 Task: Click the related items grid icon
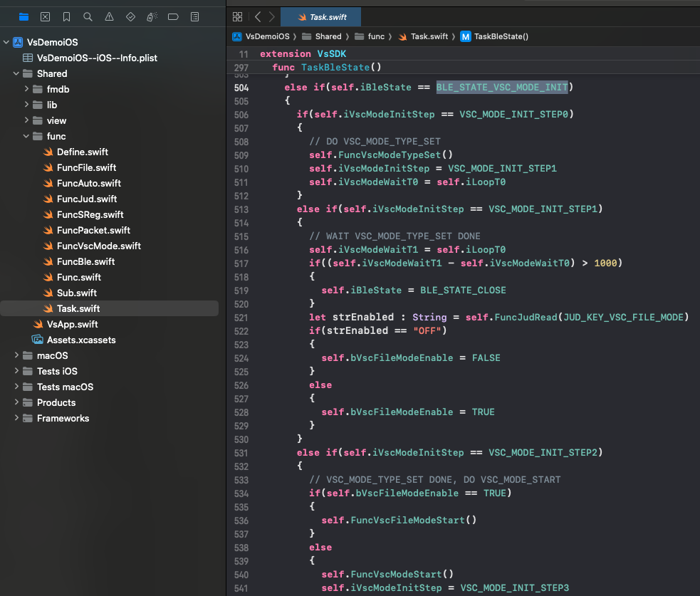click(x=238, y=16)
